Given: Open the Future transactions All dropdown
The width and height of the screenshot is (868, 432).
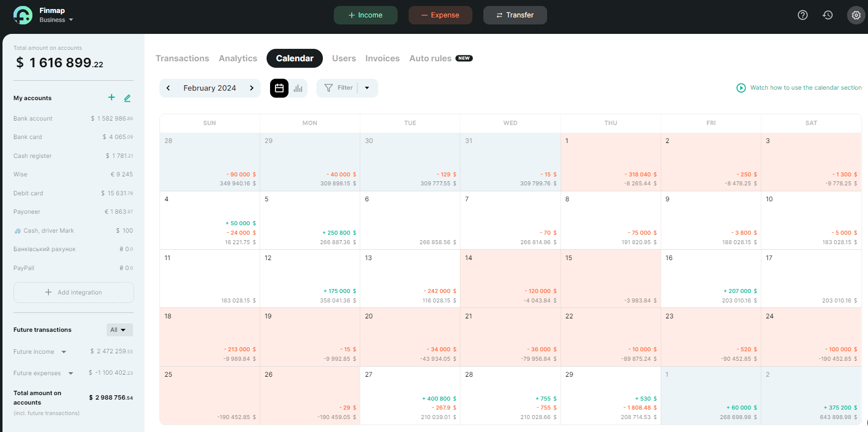Looking at the screenshot, I should tap(120, 330).
